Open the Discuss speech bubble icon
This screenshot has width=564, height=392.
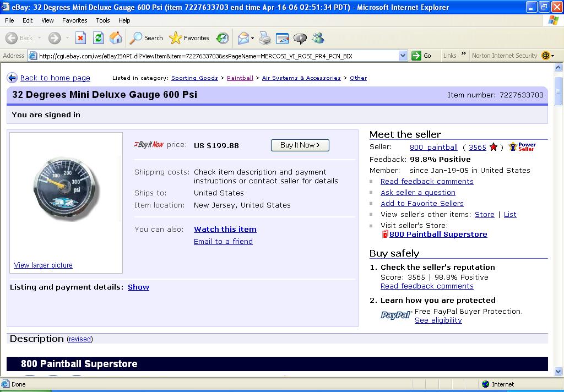click(300, 38)
